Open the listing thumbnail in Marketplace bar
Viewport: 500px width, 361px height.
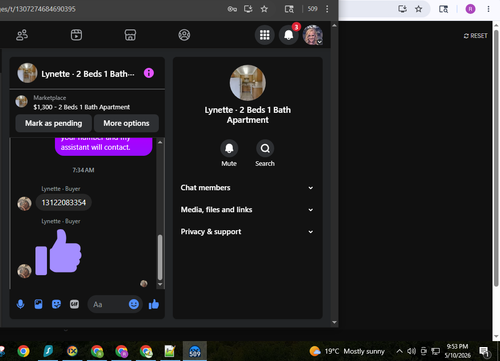coord(22,101)
